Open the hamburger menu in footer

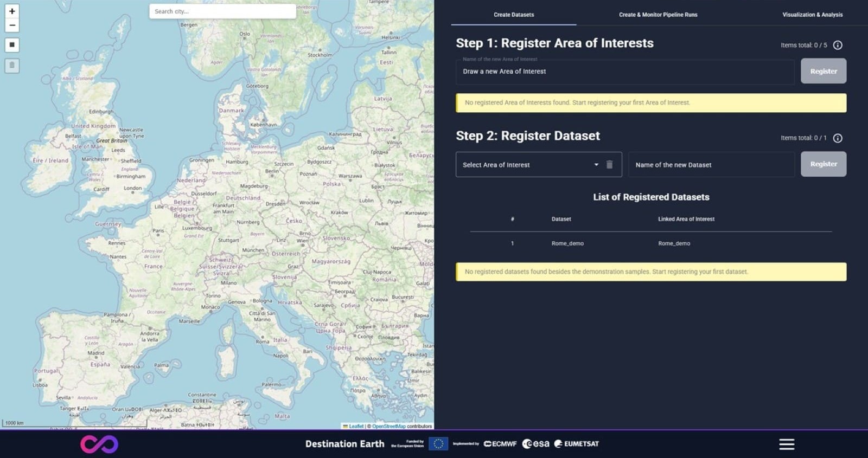[787, 444]
